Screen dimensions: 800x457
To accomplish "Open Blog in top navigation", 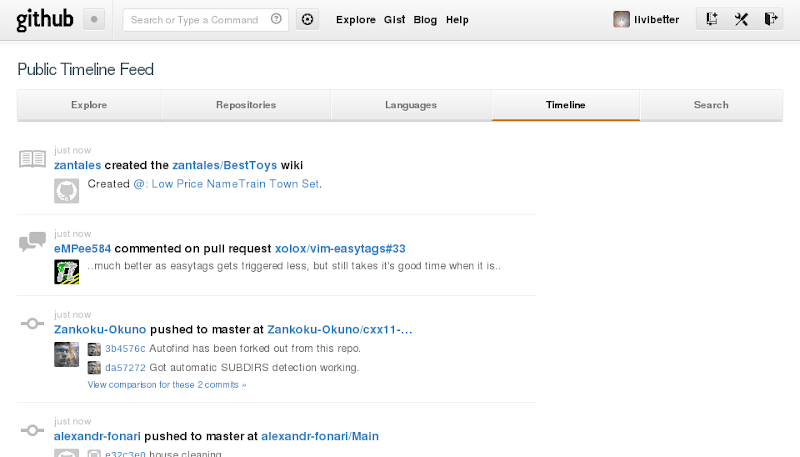I will point(425,20).
